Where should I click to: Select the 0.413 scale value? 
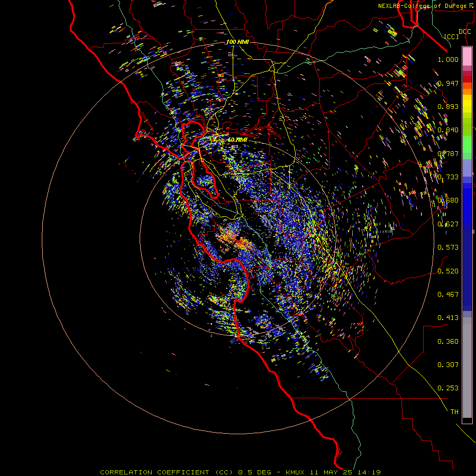448,318
